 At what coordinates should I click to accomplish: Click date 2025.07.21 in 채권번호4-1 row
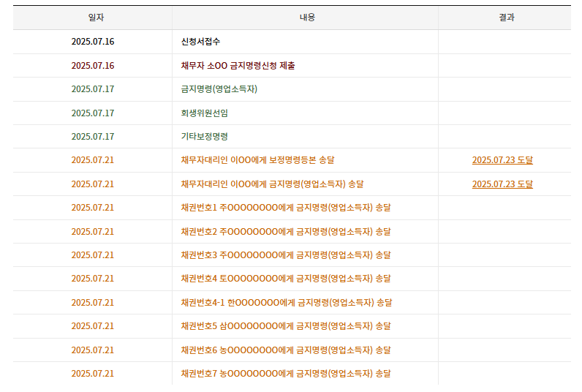coord(93,303)
